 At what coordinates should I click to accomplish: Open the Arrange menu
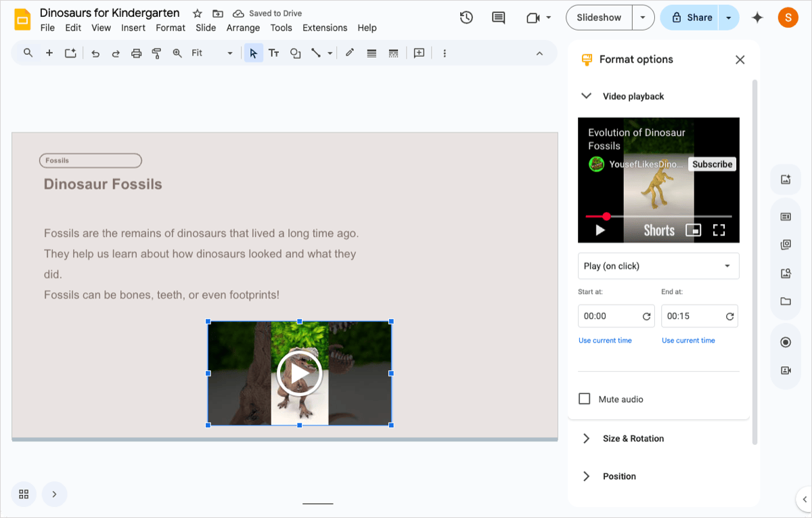click(243, 28)
